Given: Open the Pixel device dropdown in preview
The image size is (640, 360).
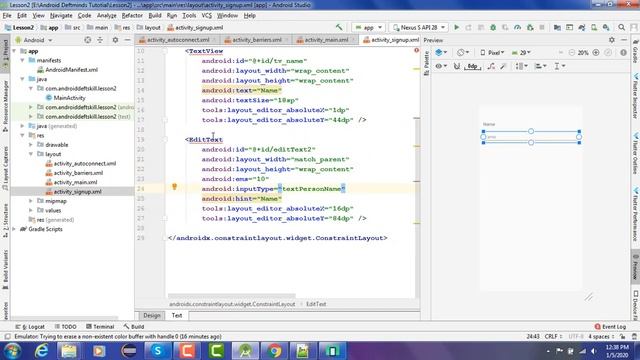Looking at the screenshot, I should [x=492, y=53].
